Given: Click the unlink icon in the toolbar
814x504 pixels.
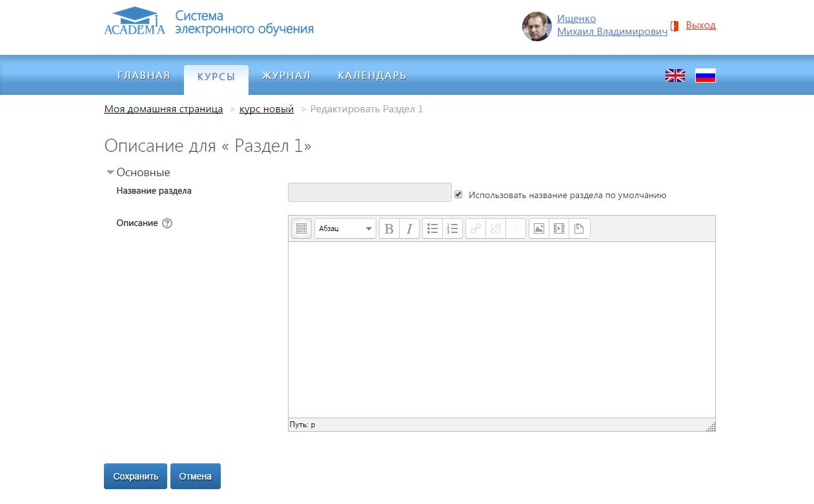Looking at the screenshot, I should [x=496, y=228].
